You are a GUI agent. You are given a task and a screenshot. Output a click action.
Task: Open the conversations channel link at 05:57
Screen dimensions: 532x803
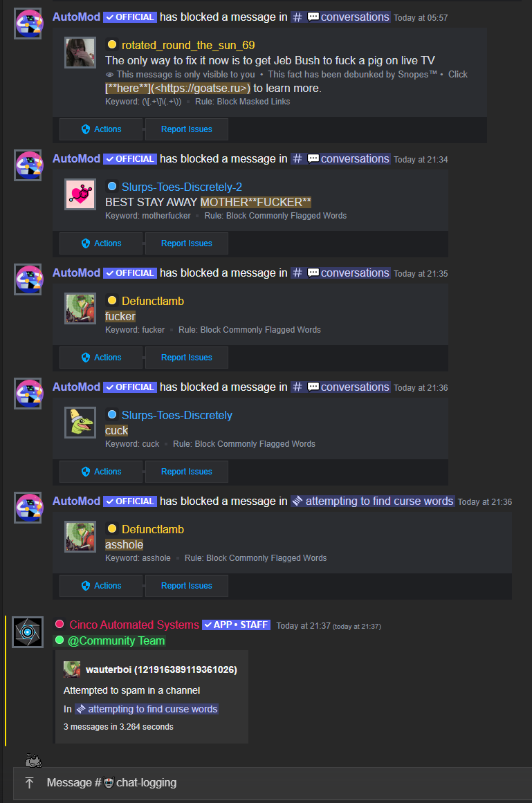340,17
